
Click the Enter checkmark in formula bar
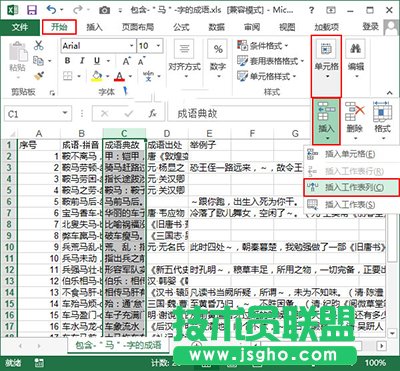[129, 114]
